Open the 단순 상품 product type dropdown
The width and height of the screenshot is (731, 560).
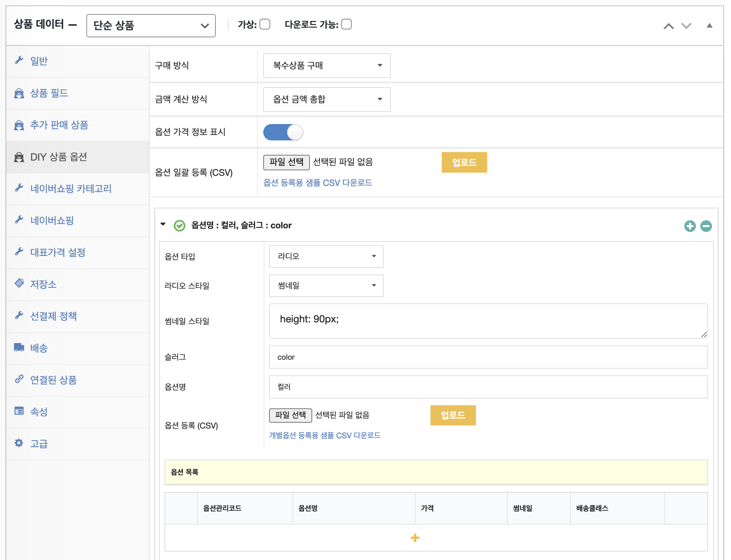tap(151, 26)
